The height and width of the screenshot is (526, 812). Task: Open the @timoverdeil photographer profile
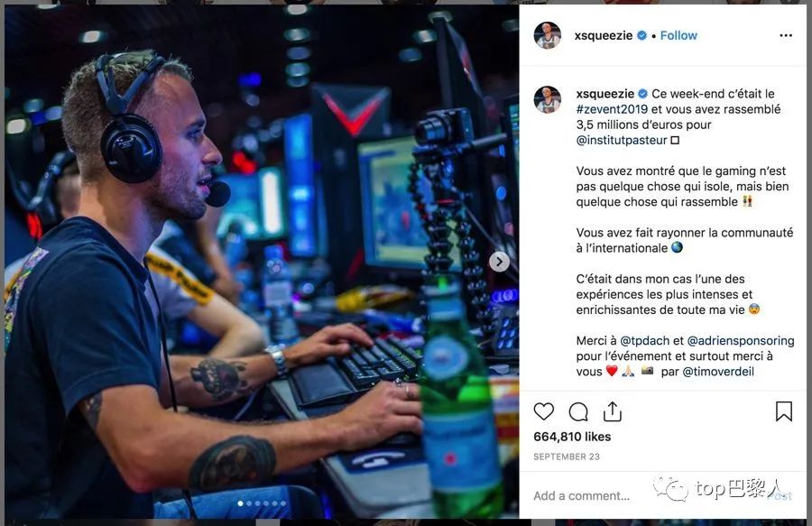[718, 372]
